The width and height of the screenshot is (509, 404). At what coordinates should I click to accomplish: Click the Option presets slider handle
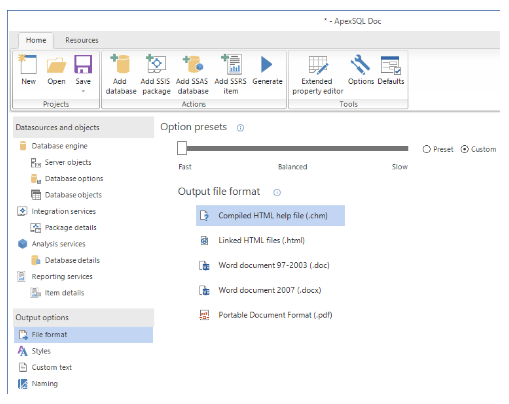point(182,148)
